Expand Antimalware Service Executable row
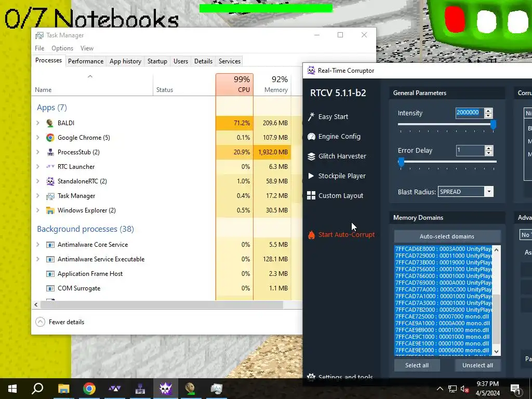The height and width of the screenshot is (399, 532). point(37,259)
